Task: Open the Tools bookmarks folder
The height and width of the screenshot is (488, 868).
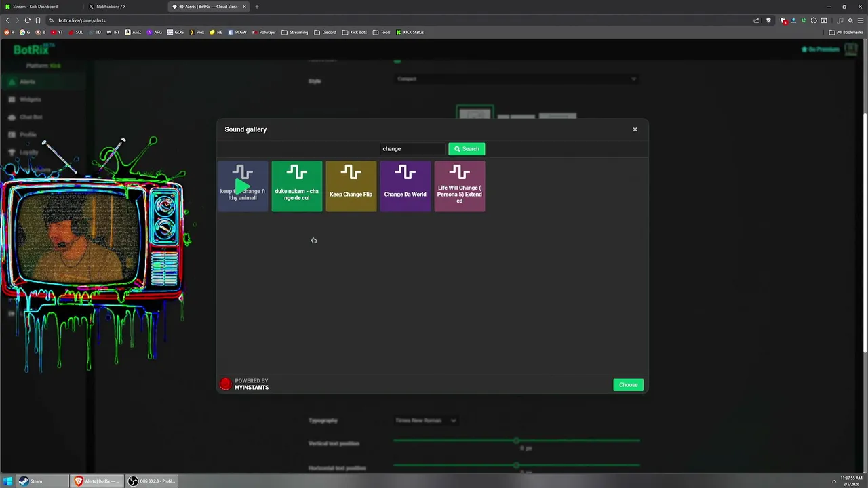Action: click(382, 32)
